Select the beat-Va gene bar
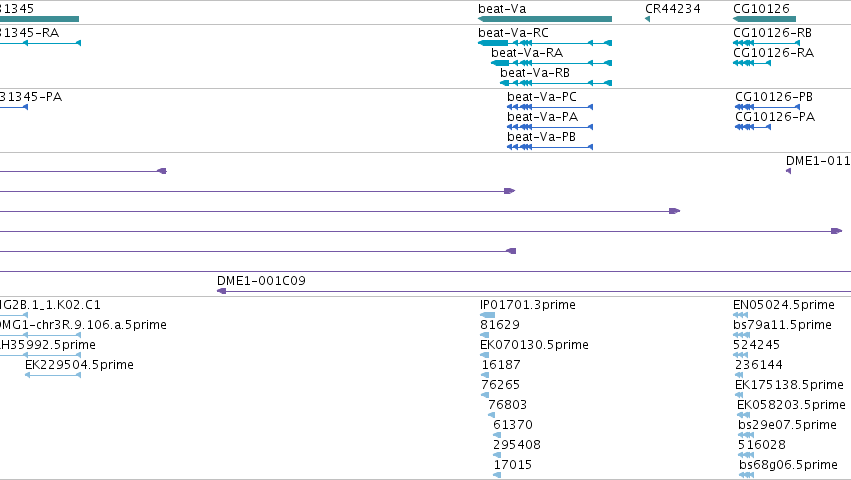This screenshot has height=480, width=851. (545, 19)
